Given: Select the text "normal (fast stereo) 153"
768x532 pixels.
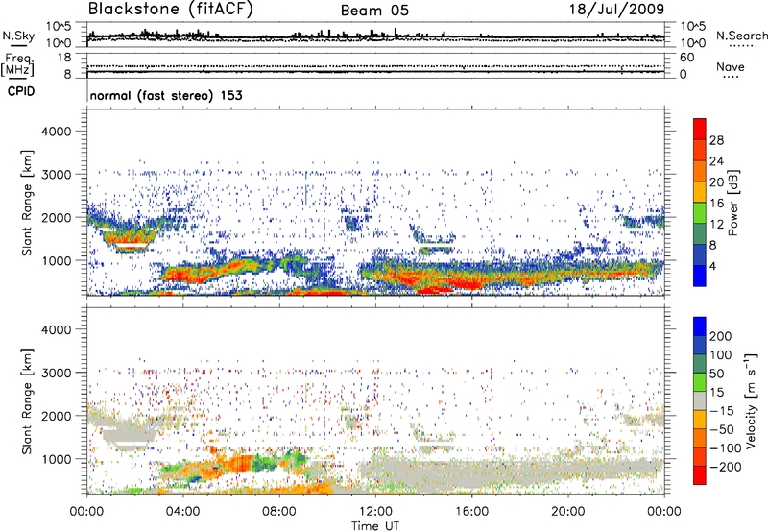Looking at the screenshot, I should pos(166,95).
